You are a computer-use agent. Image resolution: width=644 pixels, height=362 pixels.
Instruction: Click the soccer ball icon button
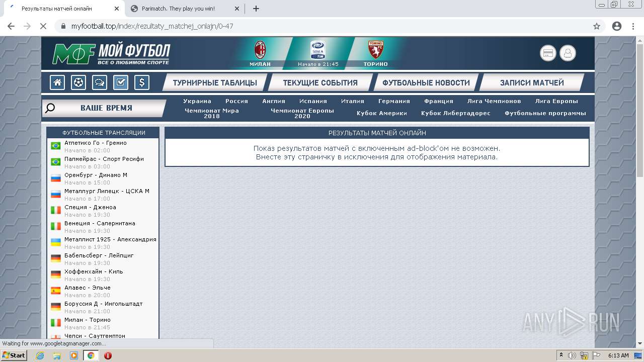point(78,82)
